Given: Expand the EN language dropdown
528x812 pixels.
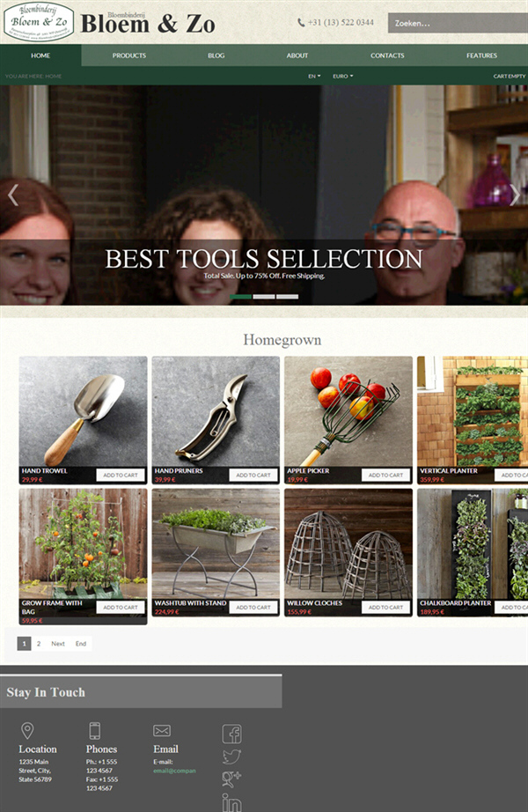Looking at the screenshot, I should coord(314,76).
